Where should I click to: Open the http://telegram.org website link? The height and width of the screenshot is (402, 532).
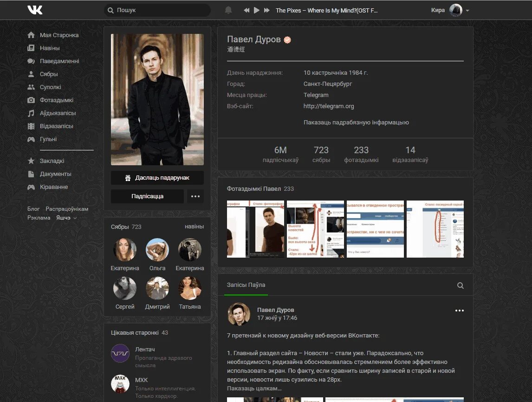coord(328,106)
